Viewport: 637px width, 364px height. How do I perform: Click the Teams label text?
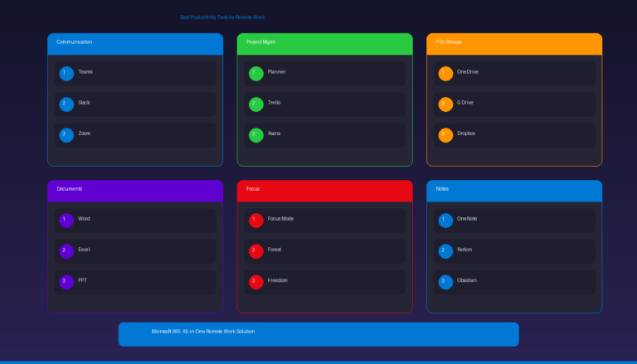tap(85, 72)
